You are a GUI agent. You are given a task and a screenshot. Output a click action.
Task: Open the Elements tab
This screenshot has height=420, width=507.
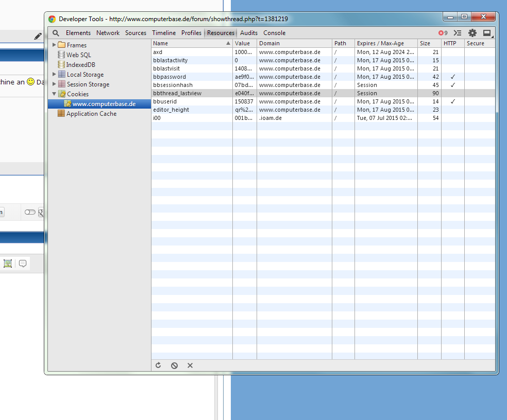[x=78, y=33]
